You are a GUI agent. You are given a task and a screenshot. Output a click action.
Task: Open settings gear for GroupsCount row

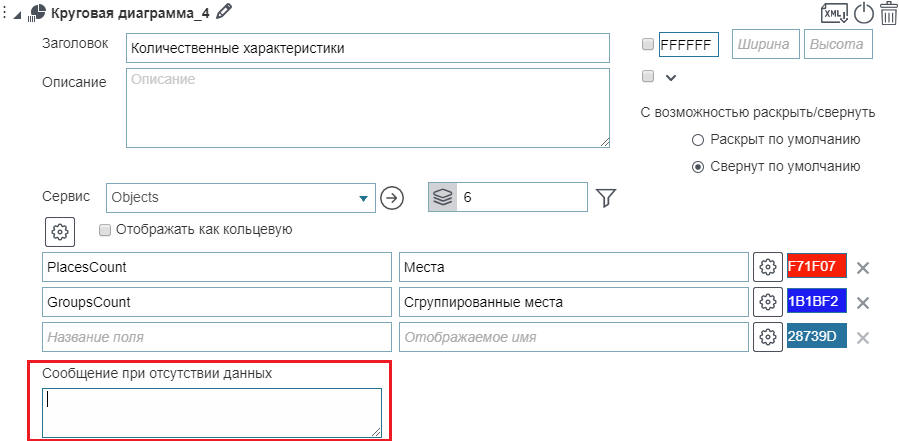point(767,302)
